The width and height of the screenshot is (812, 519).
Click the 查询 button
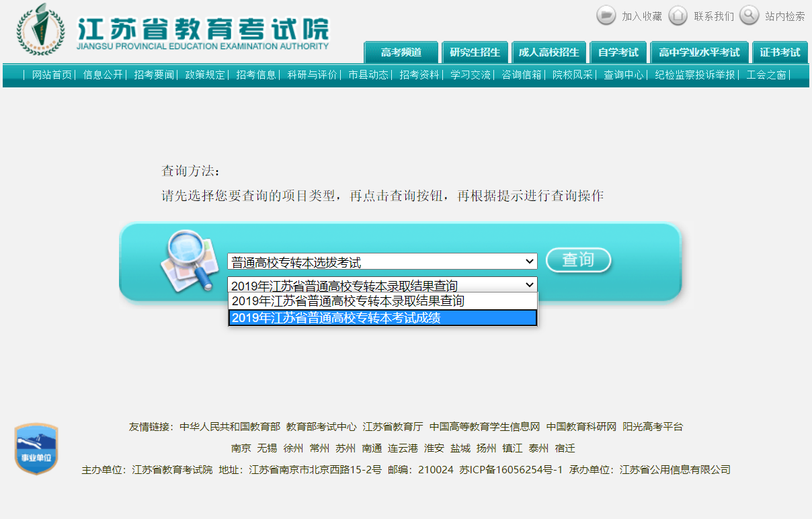(x=578, y=260)
